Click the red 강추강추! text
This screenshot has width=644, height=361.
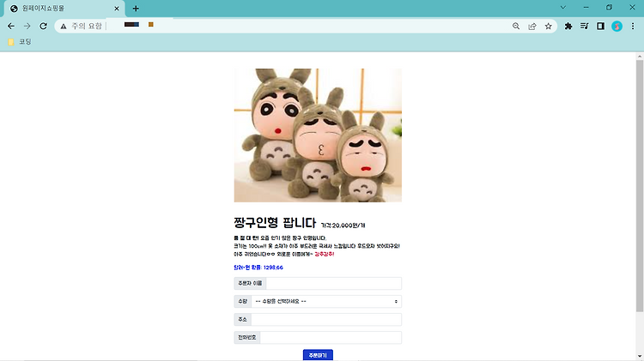[x=325, y=254]
